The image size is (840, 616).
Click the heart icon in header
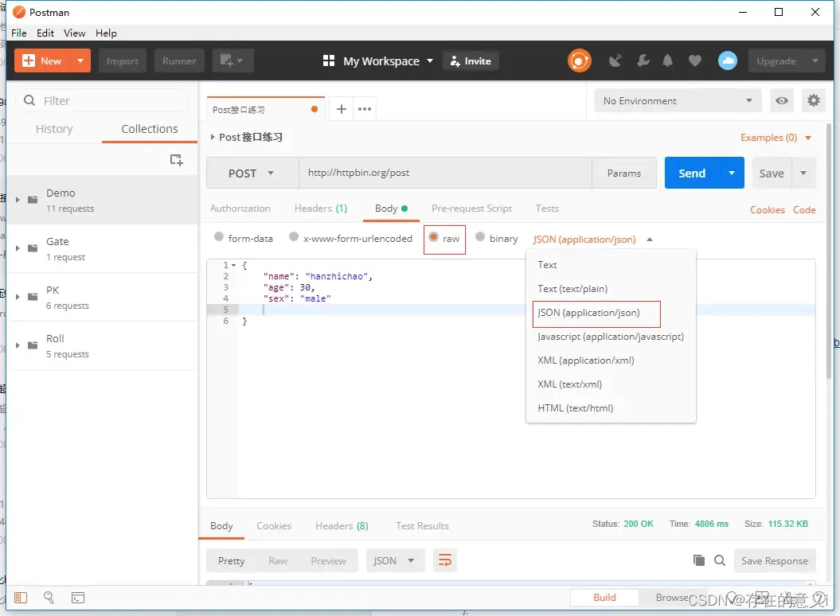tap(695, 60)
